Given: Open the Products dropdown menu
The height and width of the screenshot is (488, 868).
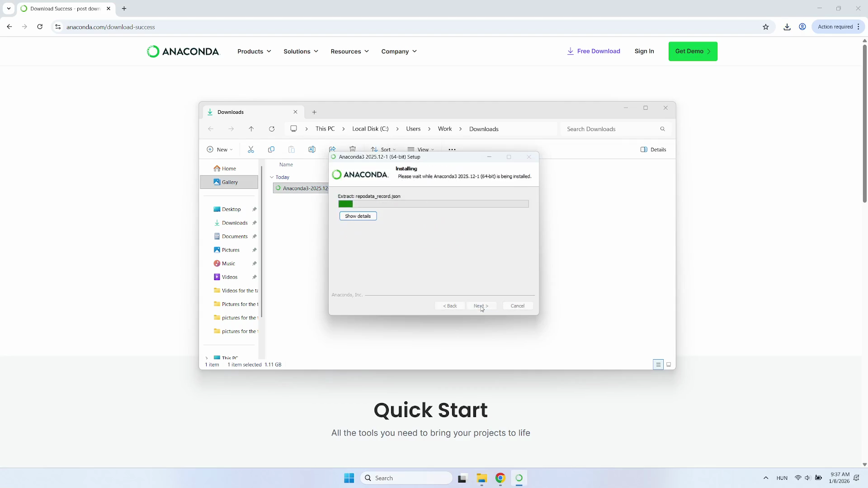Looking at the screenshot, I should point(254,52).
